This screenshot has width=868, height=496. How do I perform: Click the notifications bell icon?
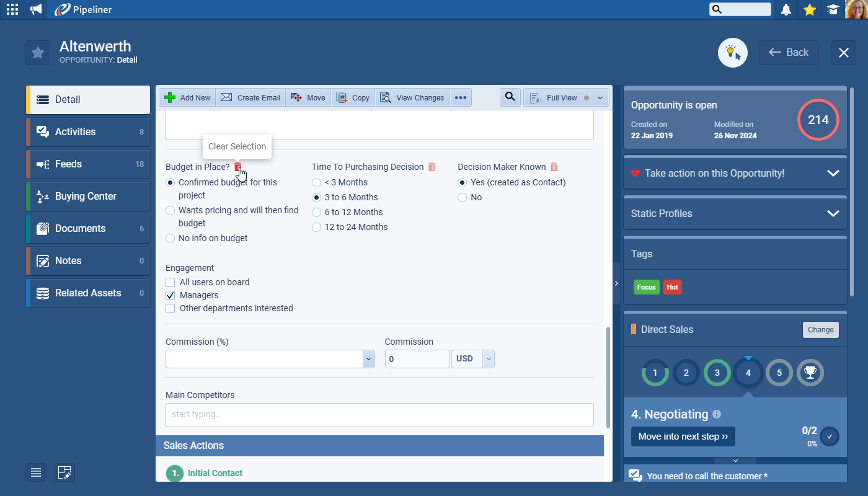pyautogui.click(x=786, y=9)
